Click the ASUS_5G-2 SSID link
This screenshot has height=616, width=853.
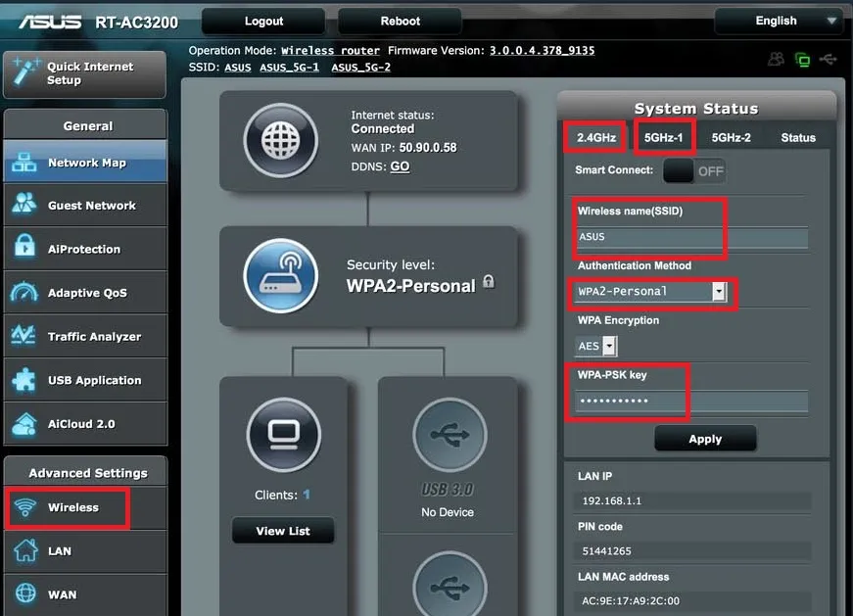click(x=361, y=68)
